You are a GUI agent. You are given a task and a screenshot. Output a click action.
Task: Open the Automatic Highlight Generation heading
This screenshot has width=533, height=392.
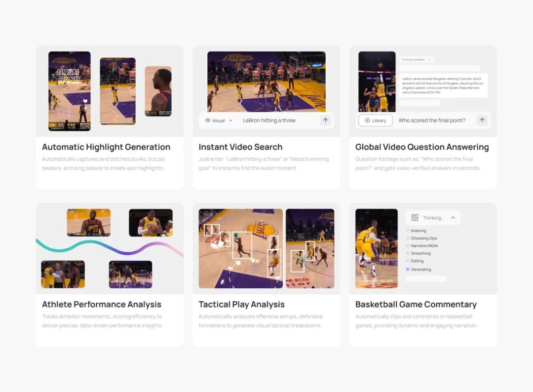106,147
